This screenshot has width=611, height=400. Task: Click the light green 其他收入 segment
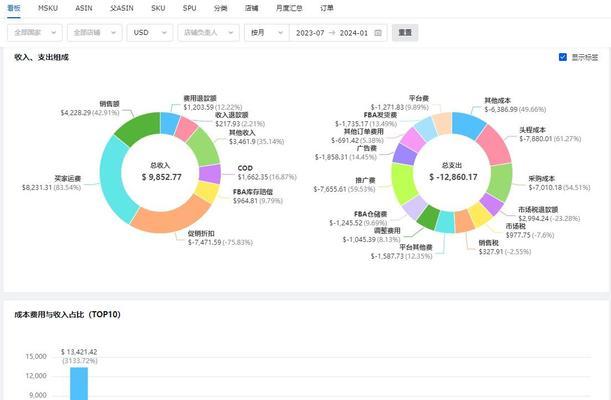(x=204, y=146)
